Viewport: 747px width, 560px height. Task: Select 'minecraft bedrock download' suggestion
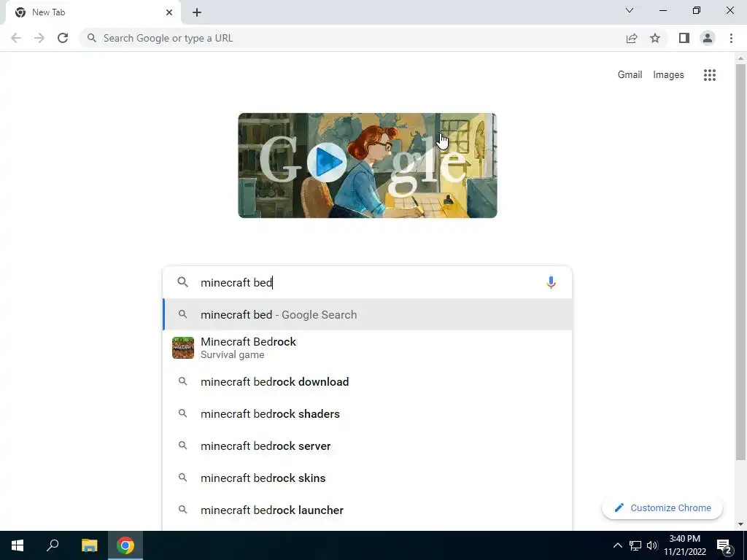pos(368,382)
